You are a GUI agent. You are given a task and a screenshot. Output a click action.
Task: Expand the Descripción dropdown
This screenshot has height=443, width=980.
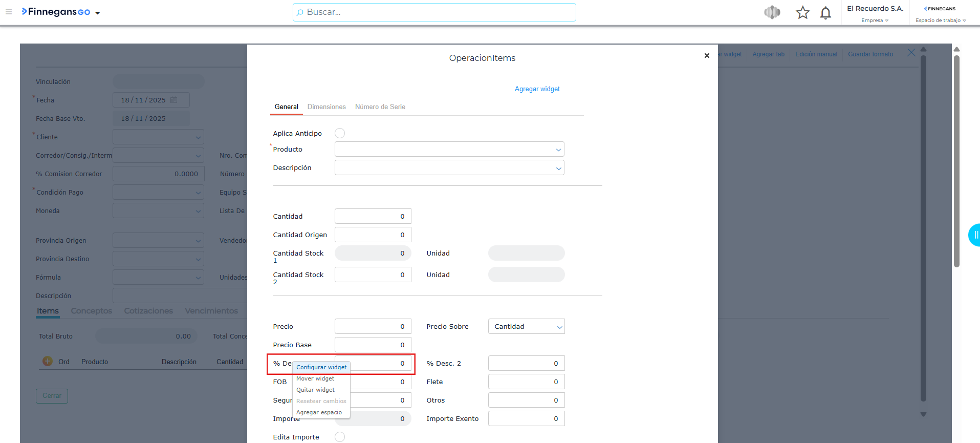click(x=558, y=168)
